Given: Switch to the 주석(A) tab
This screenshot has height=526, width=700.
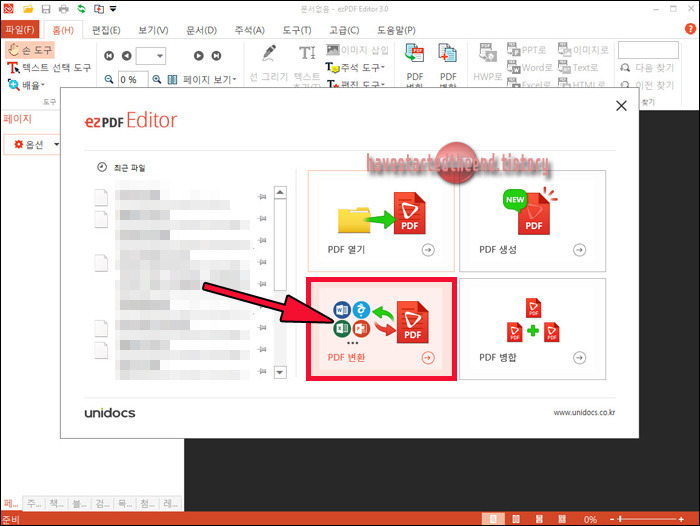Looking at the screenshot, I should point(250,30).
